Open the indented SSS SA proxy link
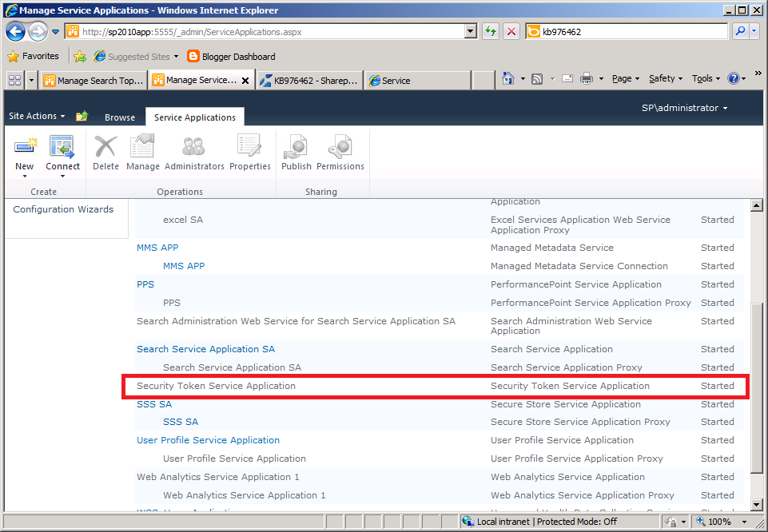Image resolution: width=768 pixels, height=532 pixels. pyautogui.click(x=181, y=422)
